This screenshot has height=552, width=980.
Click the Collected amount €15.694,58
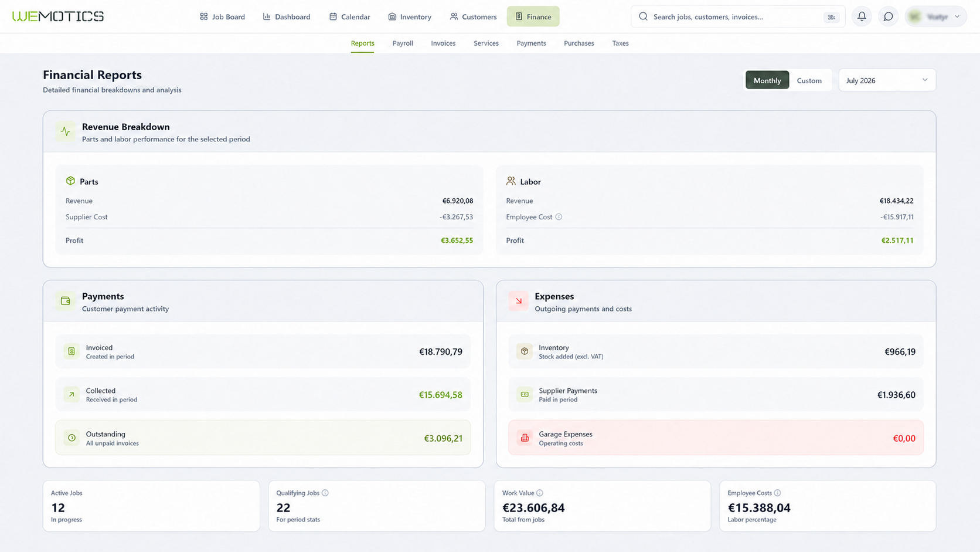(440, 395)
